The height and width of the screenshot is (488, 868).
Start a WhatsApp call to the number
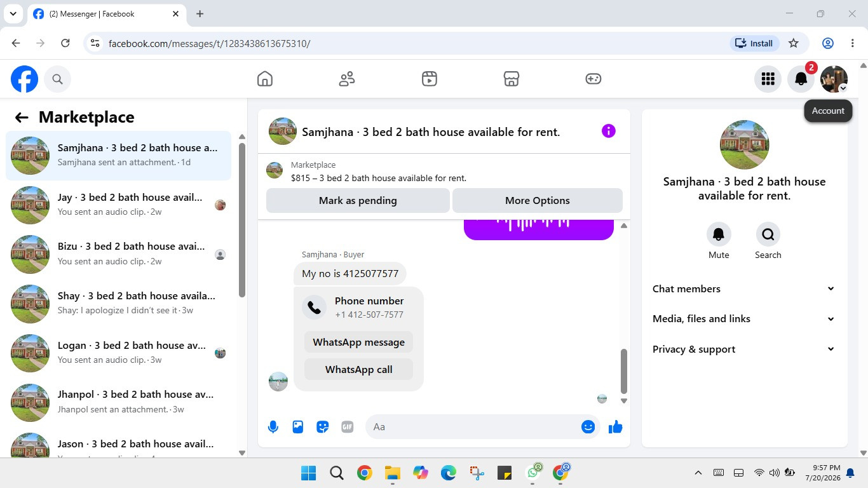tap(359, 369)
